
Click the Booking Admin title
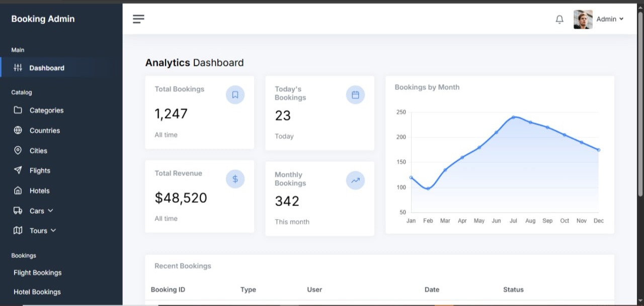tap(42, 19)
